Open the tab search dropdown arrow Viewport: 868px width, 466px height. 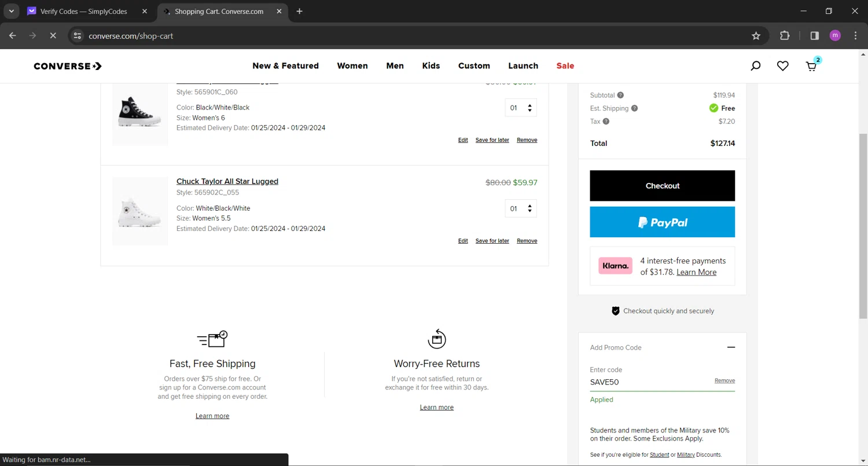11,12
